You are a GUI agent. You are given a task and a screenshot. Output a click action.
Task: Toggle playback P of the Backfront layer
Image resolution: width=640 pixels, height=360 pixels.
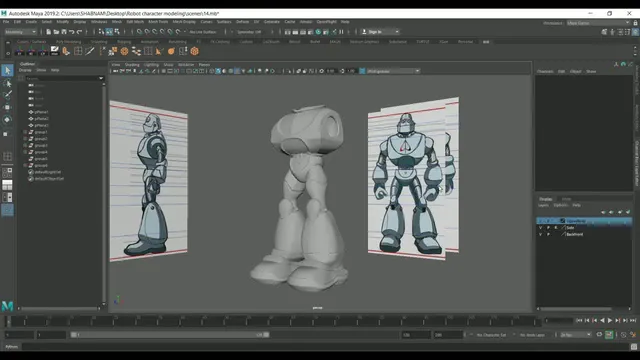(548, 235)
